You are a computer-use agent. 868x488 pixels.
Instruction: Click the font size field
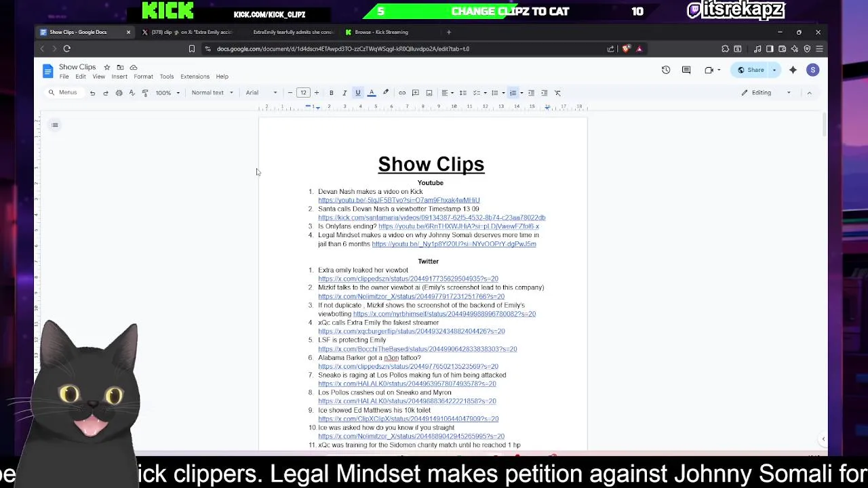303,93
